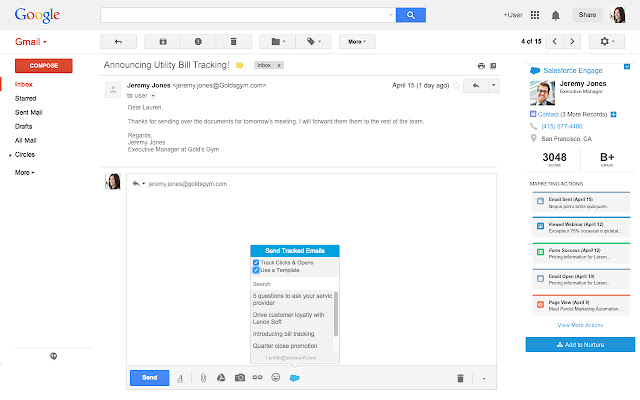The width and height of the screenshot is (640, 400).
Task: Open the Google apps grid
Action: click(535, 15)
